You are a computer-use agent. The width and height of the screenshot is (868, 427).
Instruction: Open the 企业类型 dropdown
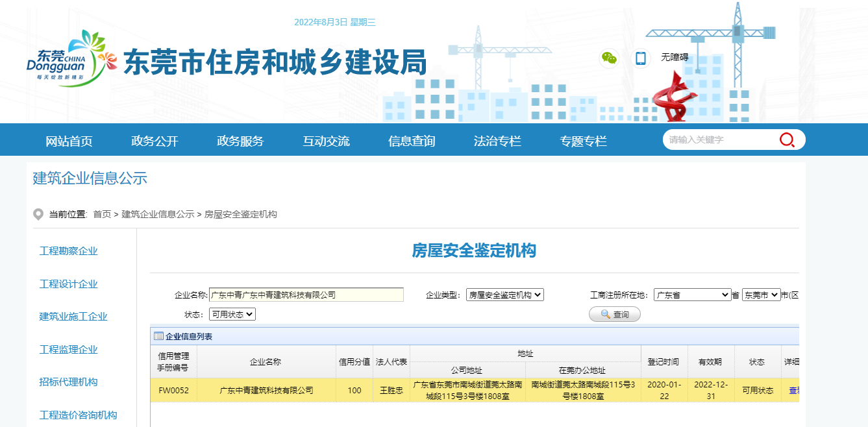504,295
